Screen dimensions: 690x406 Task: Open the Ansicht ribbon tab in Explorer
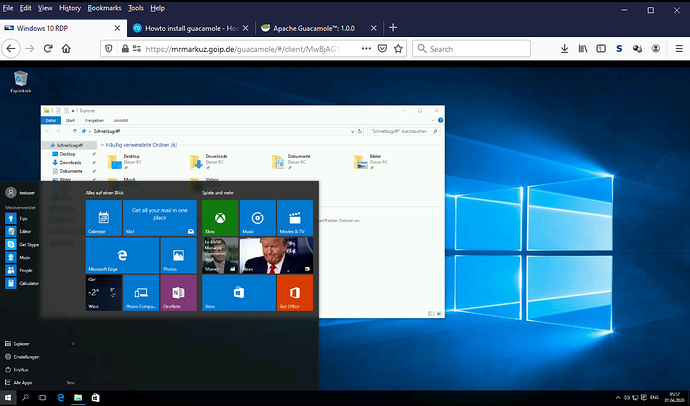pos(121,120)
